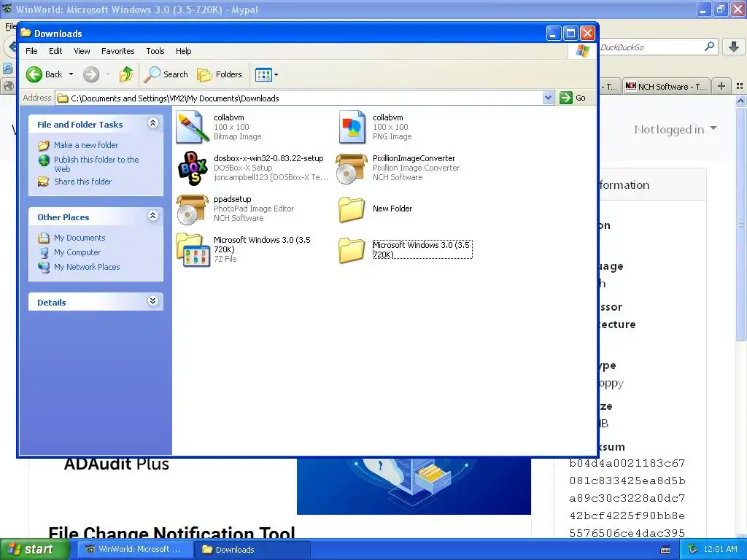Viewport: 747px width, 560px height.
Task: Click the ppadsetup file name
Action: (x=233, y=199)
